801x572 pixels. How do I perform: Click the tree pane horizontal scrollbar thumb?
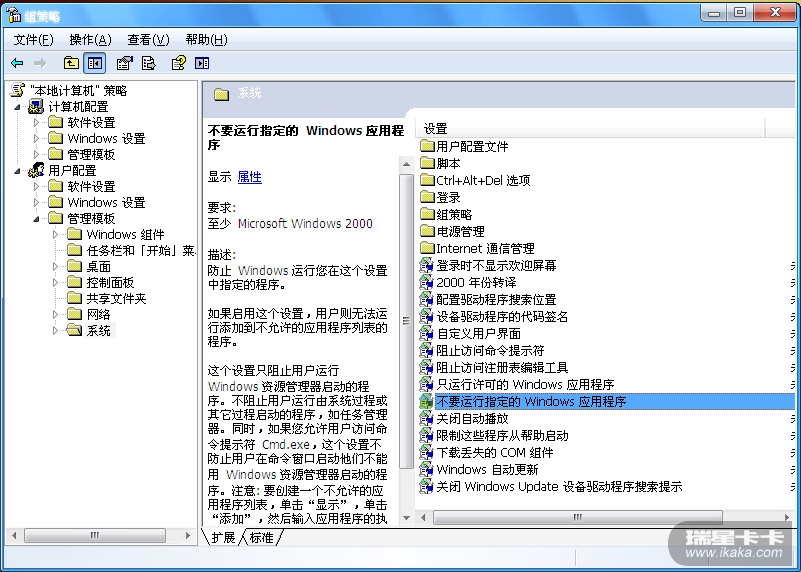(x=95, y=535)
